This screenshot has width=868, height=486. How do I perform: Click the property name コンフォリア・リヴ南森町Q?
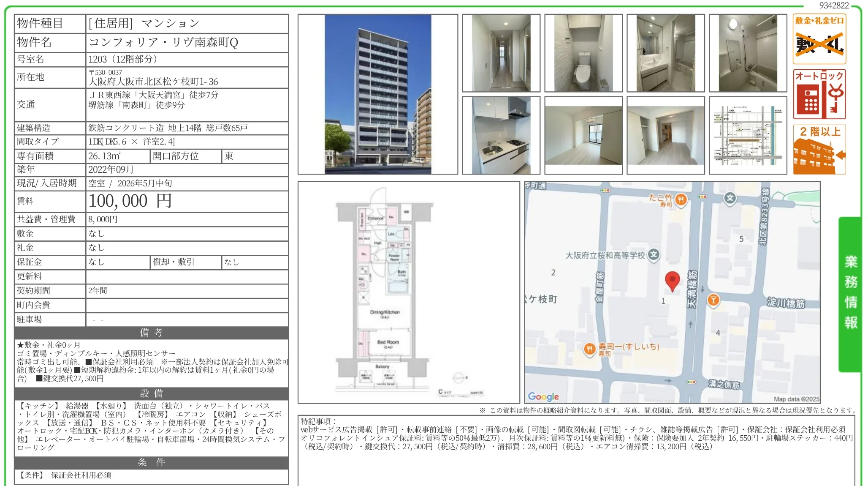tap(163, 42)
